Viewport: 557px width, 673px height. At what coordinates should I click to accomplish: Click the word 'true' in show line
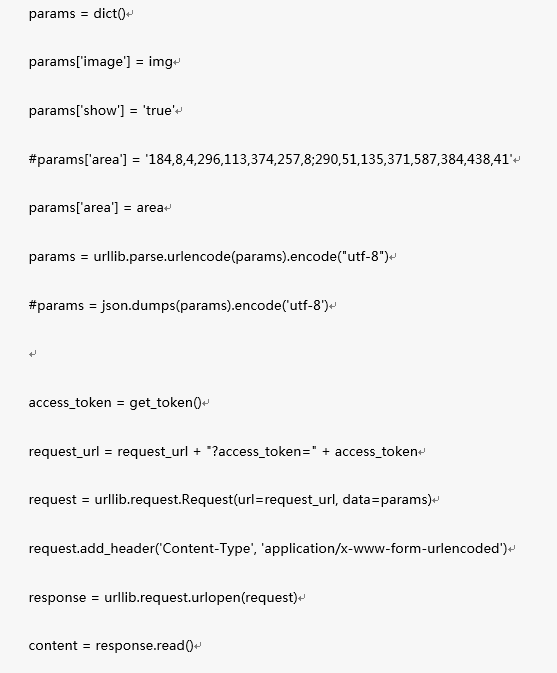(157, 111)
